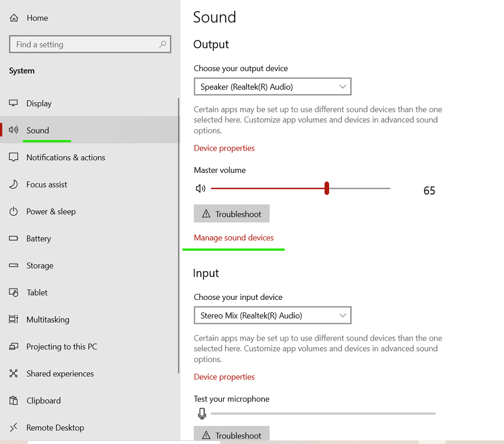This screenshot has width=504, height=444.
Task: Click the Notifications & actions icon
Action: click(x=14, y=158)
